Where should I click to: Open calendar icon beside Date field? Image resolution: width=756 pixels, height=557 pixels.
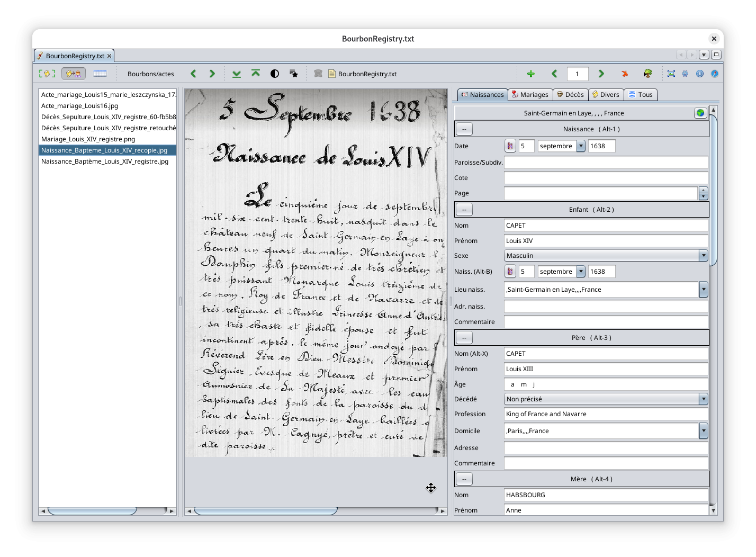(x=510, y=146)
